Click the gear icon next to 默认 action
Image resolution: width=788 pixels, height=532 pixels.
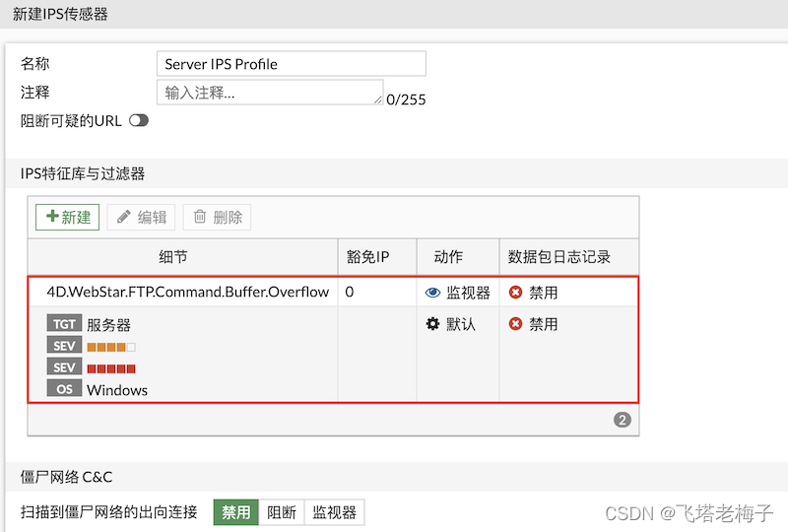[x=432, y=324]
